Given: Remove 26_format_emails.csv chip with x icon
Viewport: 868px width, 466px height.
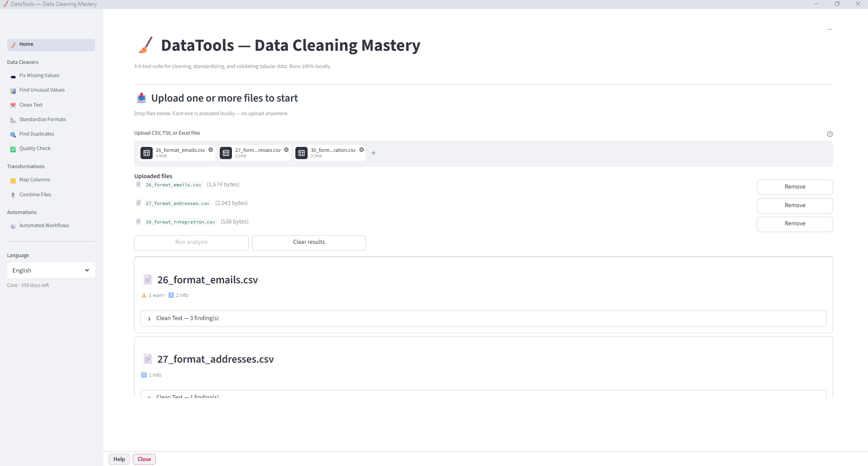Looking at the screenshot, I should (211, 150).
